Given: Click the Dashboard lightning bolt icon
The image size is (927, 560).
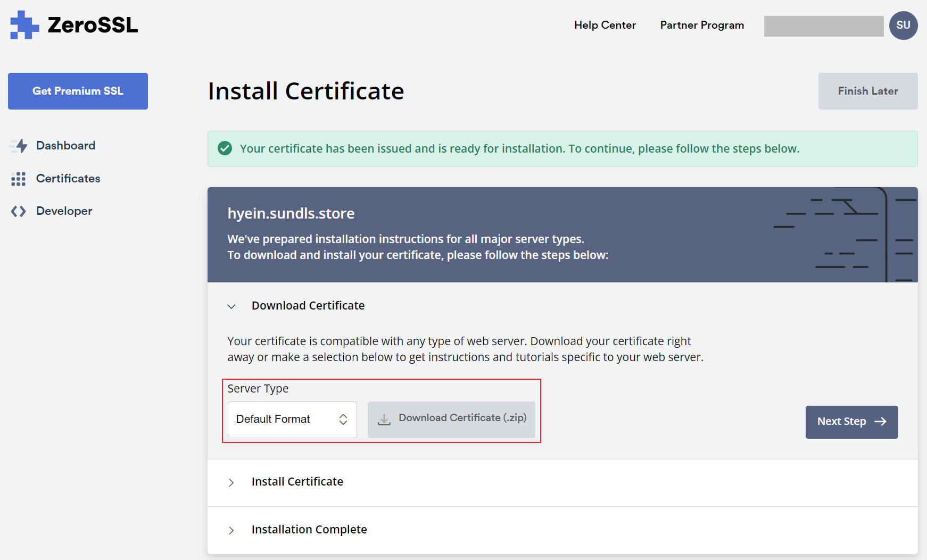Looking at the screenshot, I should (x=19, y=146).
